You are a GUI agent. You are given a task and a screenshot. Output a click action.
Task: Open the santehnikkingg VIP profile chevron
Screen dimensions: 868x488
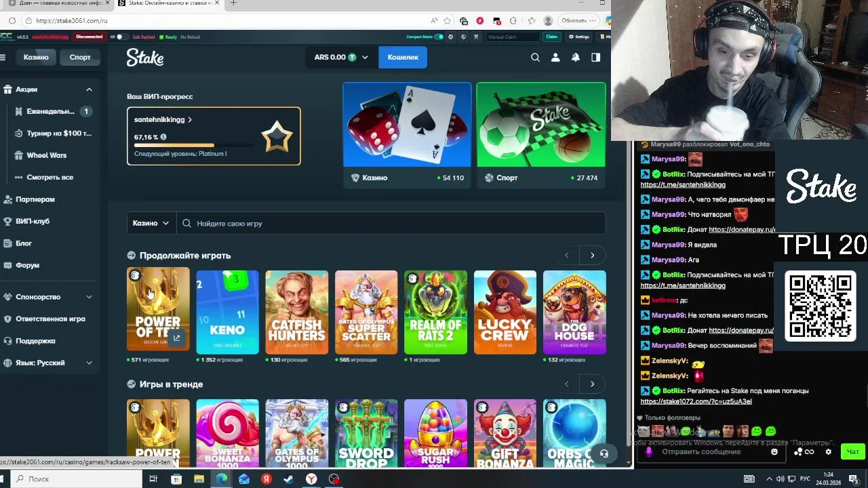point(190,120)
